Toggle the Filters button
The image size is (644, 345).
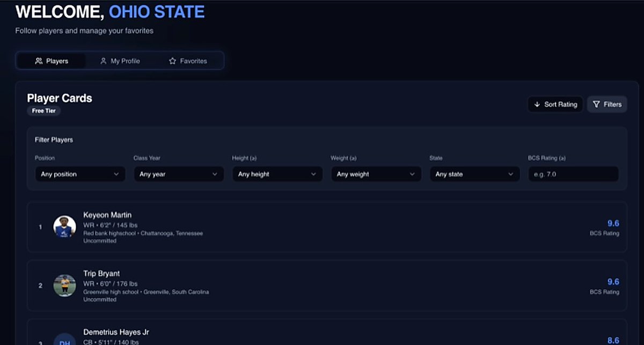(x=607, y=104)
